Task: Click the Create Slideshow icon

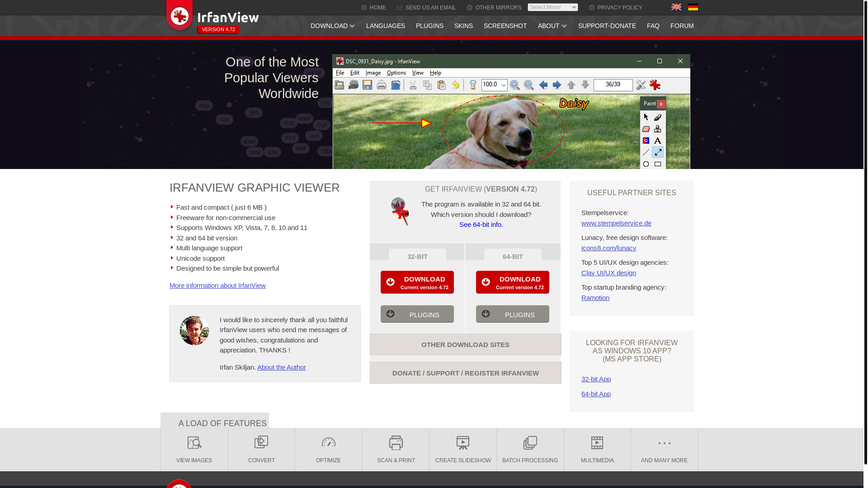Action: [x=463, y=443]
